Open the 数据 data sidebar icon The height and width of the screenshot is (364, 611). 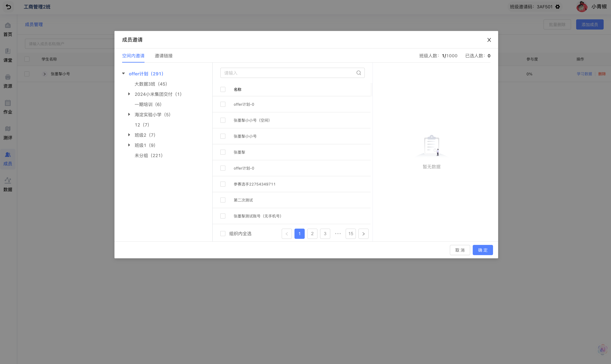[x=8, y=181]
